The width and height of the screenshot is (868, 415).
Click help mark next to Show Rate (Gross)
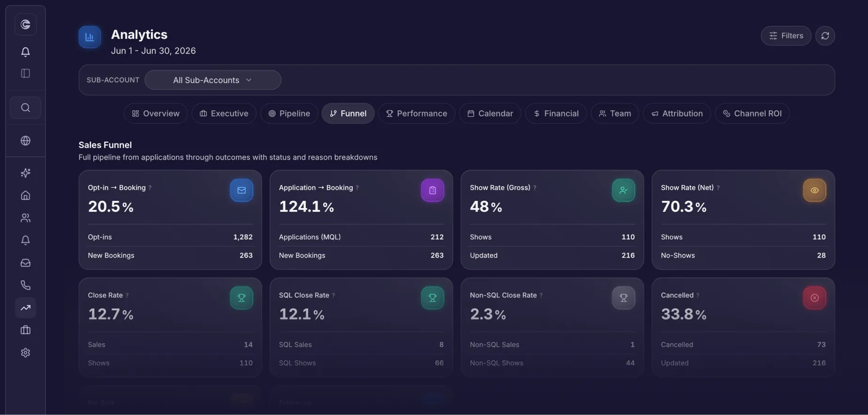[x=535, y=188]
